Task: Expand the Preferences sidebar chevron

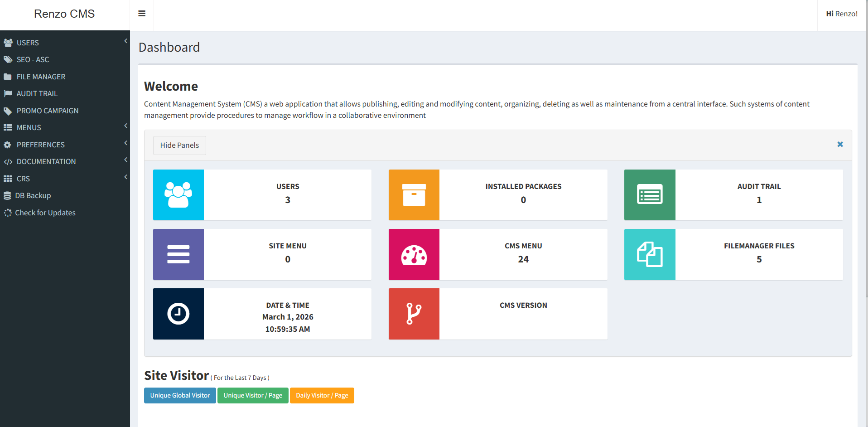Action: (x=125, y=143)
